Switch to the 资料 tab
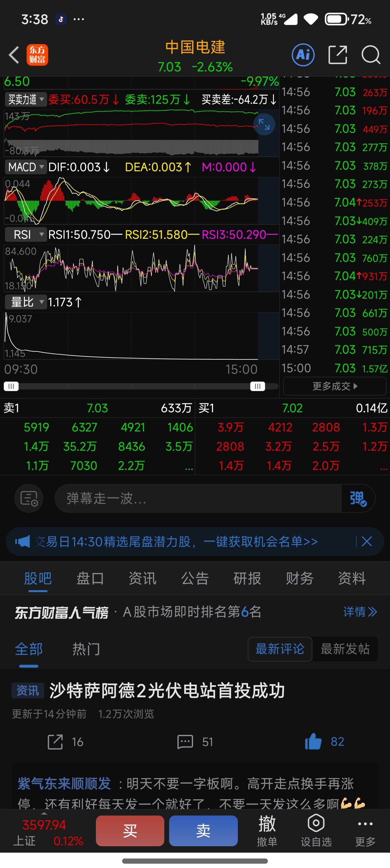The image size is (390, 868). [x=352, y=578]
